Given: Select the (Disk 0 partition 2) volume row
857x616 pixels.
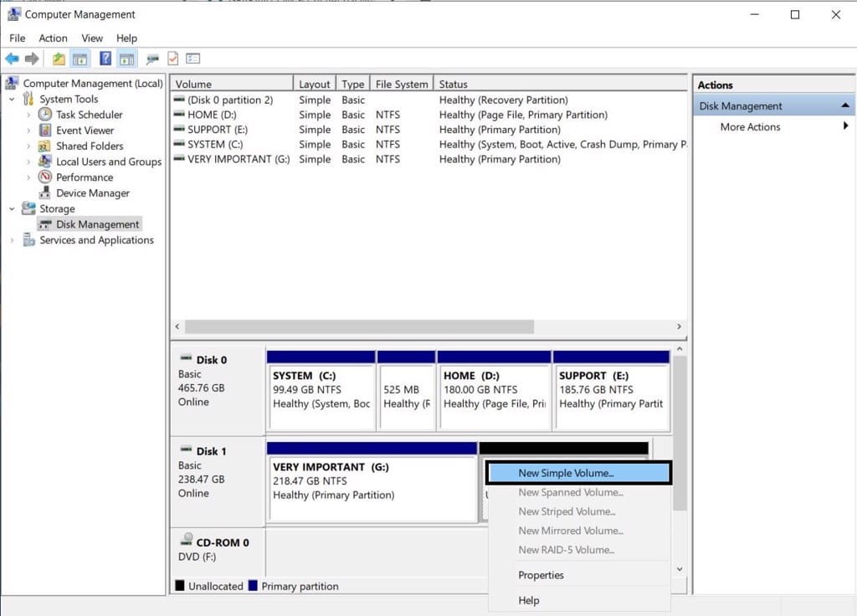Looking at the screenshot, I should [429, 100].
